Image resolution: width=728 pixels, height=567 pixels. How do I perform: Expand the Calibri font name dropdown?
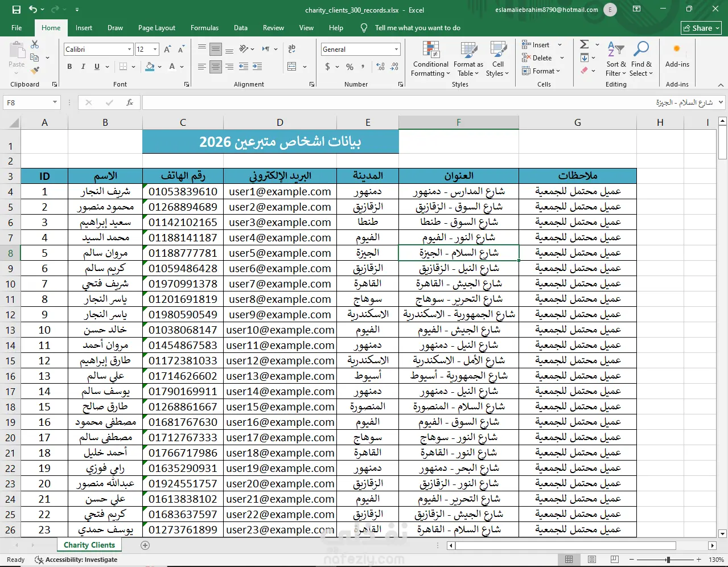click(x=129, y=50)
